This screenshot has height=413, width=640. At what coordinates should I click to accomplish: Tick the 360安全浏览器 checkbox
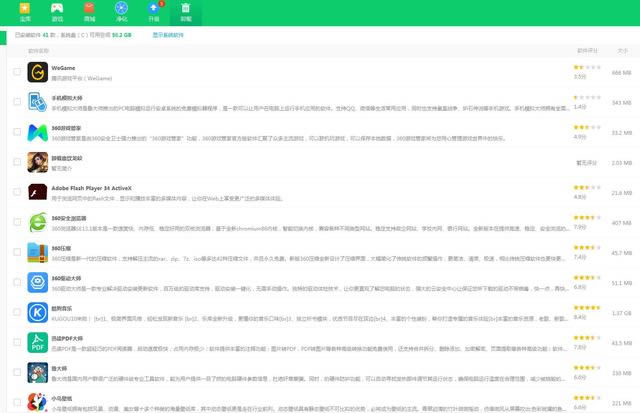pos(17,222)
